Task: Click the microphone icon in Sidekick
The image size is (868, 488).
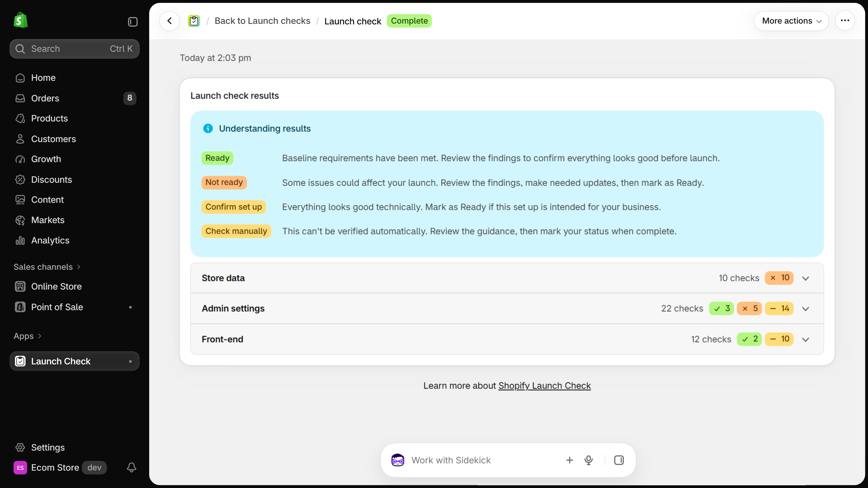Action: coord(589,460)
